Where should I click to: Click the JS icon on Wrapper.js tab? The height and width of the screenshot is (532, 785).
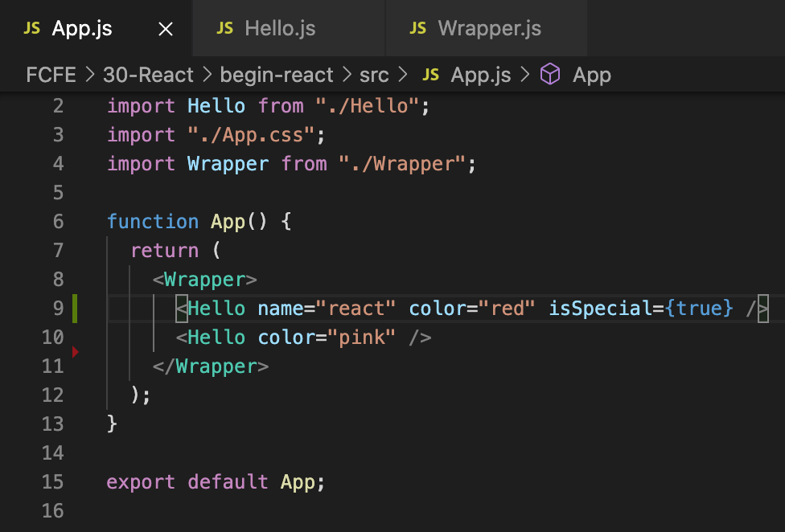tap(418, 28)
